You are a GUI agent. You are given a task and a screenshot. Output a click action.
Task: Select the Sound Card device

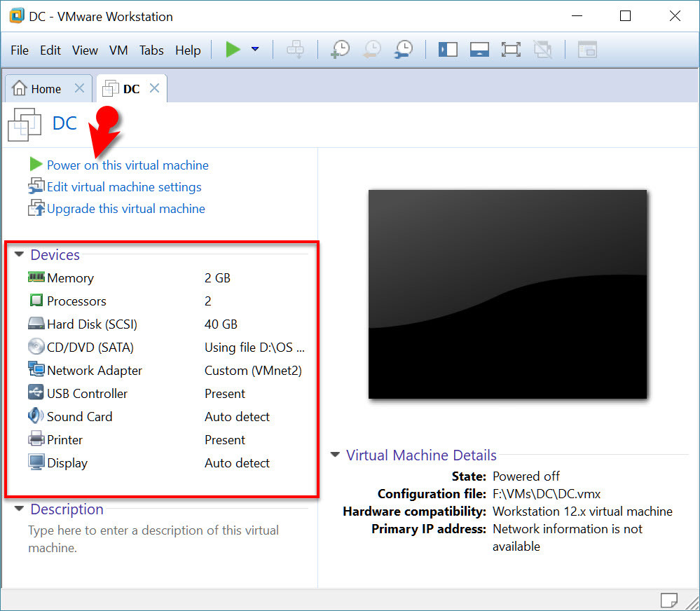point(167,417)
